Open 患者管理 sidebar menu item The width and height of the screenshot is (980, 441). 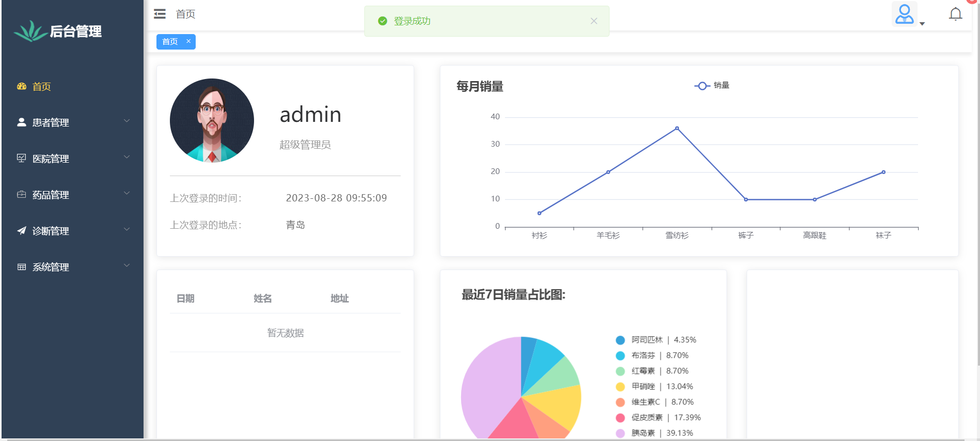pyautogui.click(x=72, y=122)
